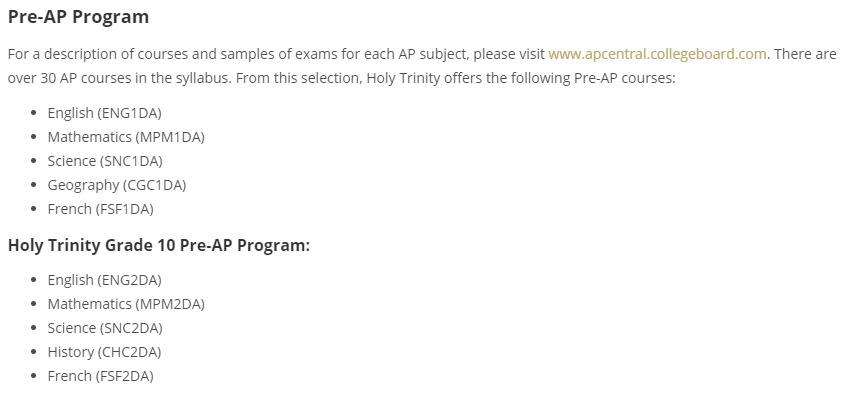The height and width of the screenshot is (394, 852).
Task: Click the paragraph starting 'For a description'
Action: click(x=422, y=66)
